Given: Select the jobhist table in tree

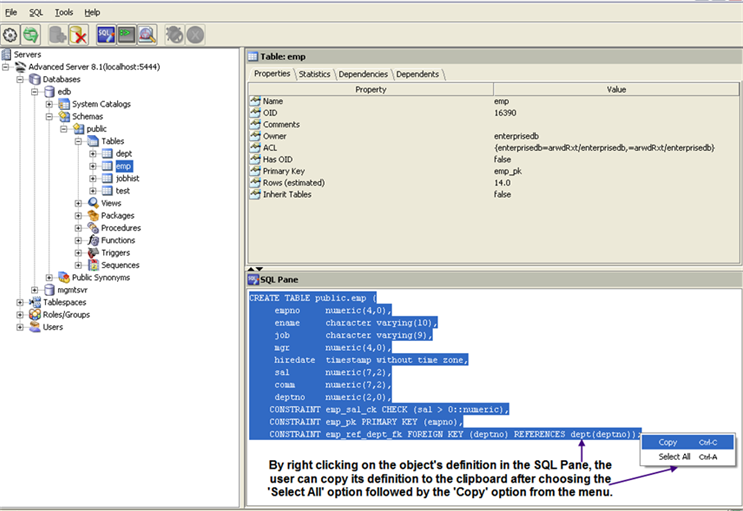Looking at the screenshot, I should coord(127,178).
